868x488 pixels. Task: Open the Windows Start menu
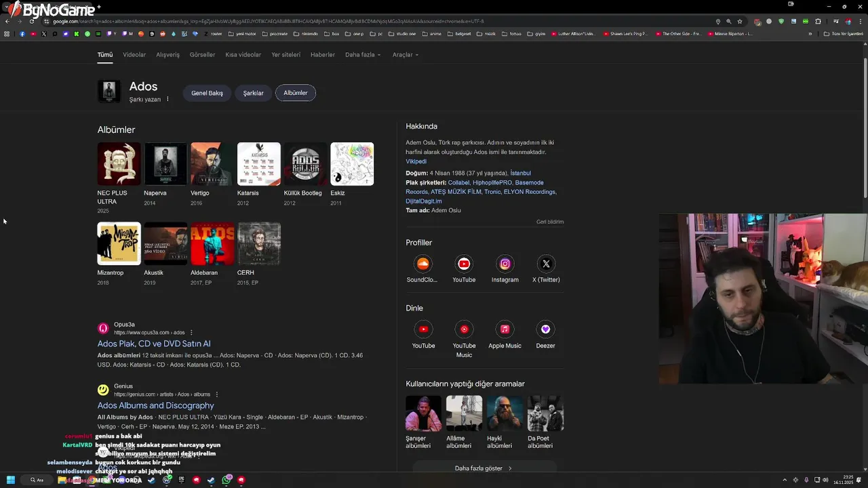tap(11, 480)
